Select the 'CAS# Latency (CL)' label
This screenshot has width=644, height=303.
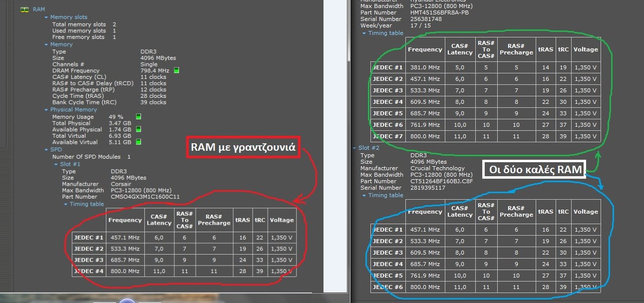(x=79, y=77)
